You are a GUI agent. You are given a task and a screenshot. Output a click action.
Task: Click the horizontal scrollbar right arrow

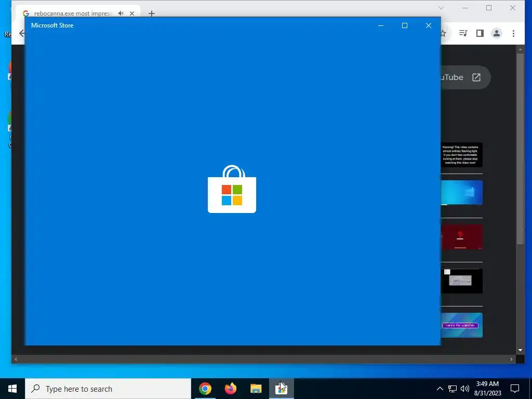(512, 359)
